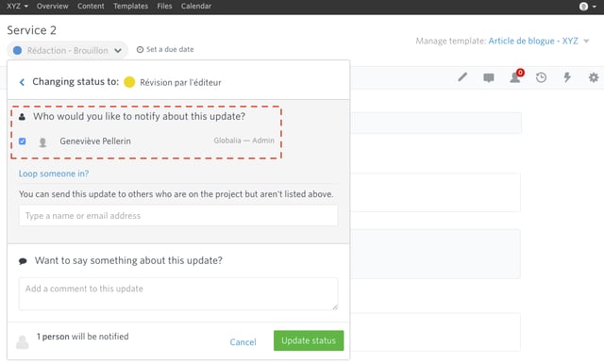Open assigned people icon with red badge
The width and height of the screenshot is (604, 364).
coord(516,76)
